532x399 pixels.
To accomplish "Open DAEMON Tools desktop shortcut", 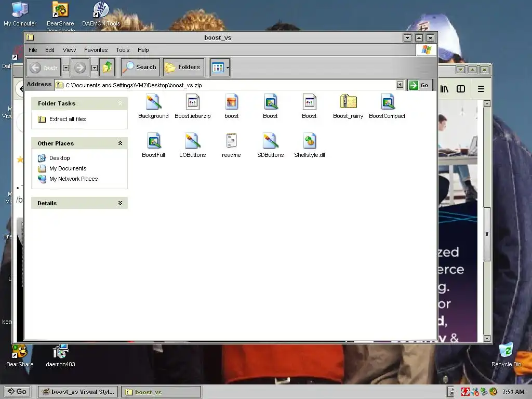I will click(101, 14).
